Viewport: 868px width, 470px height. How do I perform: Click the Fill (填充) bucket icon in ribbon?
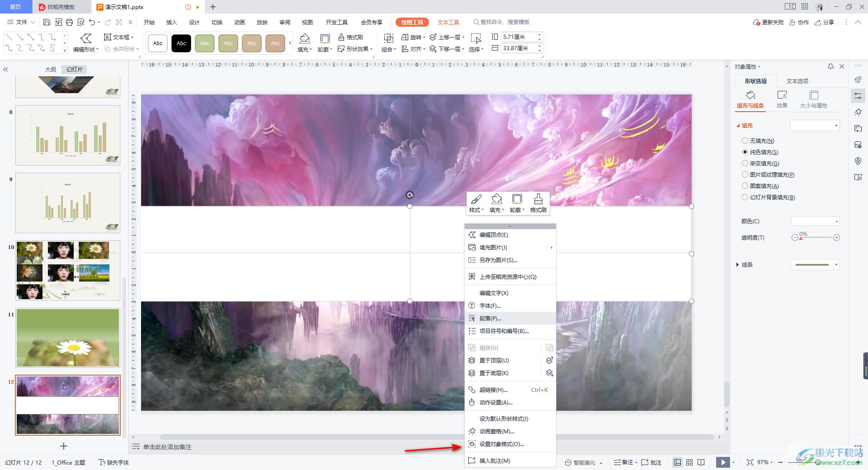tap(304, 39)
